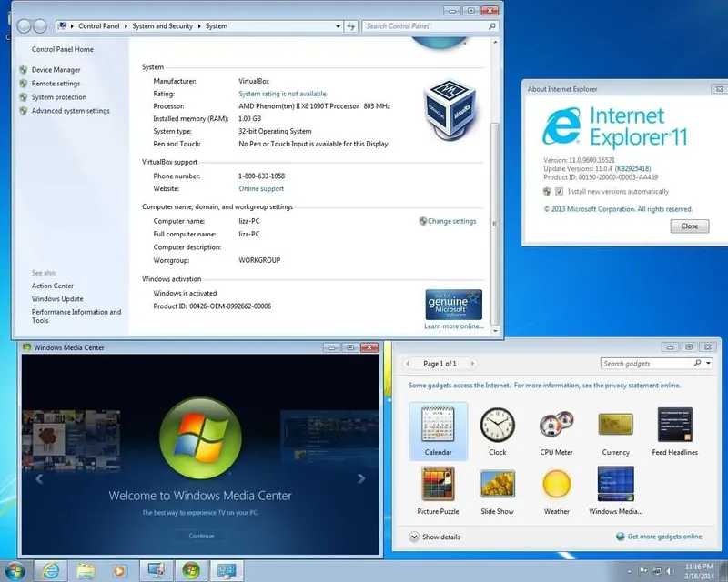Screen dimensions: 728x582
Task: Open the Start menu orb
Action: (x=15, y=571)
